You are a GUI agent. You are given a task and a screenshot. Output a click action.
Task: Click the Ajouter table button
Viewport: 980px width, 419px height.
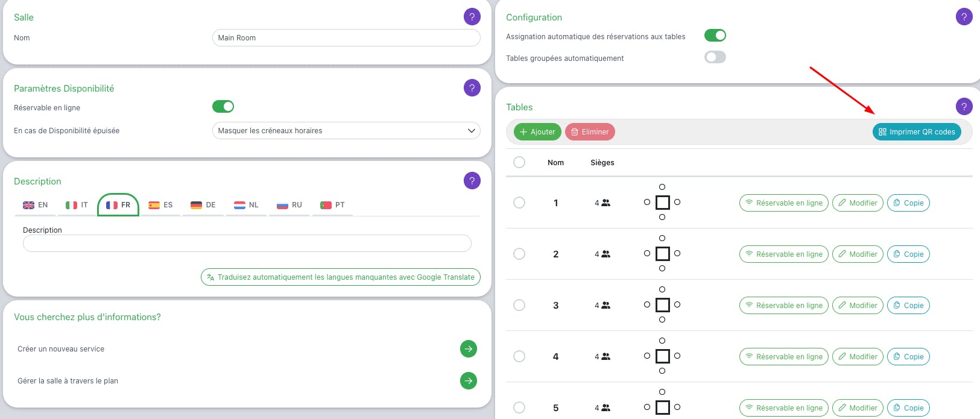pos(537,132)
